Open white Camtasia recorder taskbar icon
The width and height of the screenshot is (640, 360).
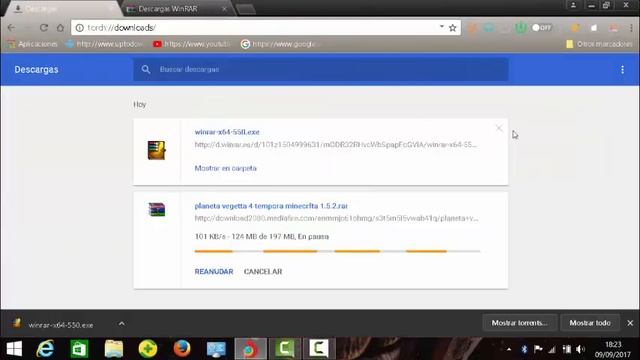pos(318,349)
